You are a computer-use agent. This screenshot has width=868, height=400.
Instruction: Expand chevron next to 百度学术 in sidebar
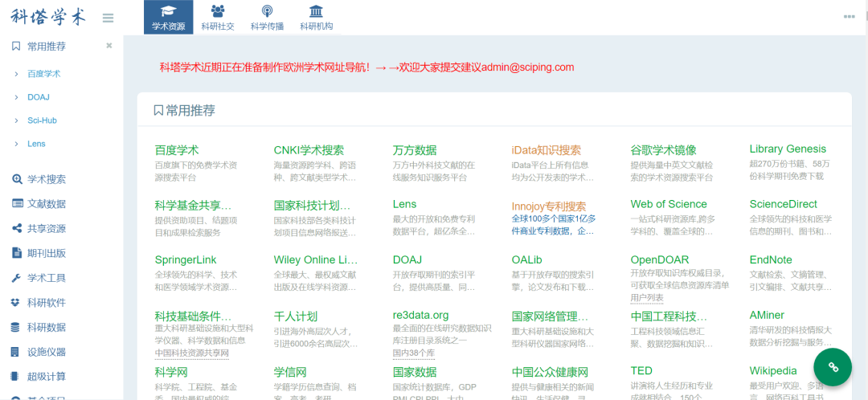click(x=17, y=74)
